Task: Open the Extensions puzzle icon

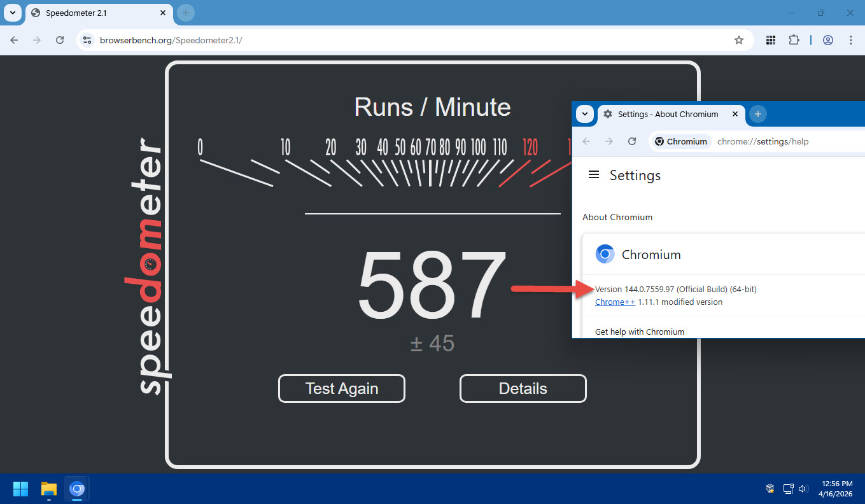Action: tap(793, 40)
